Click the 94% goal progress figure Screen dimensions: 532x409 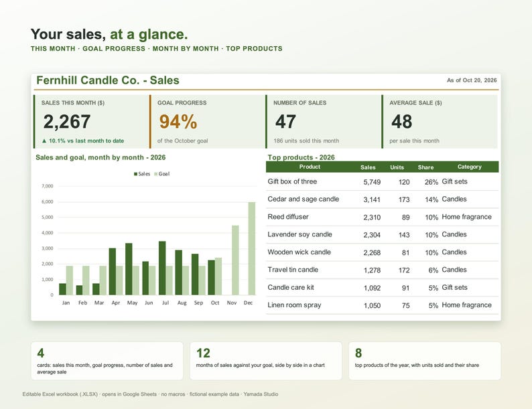[x=178, y=121]
